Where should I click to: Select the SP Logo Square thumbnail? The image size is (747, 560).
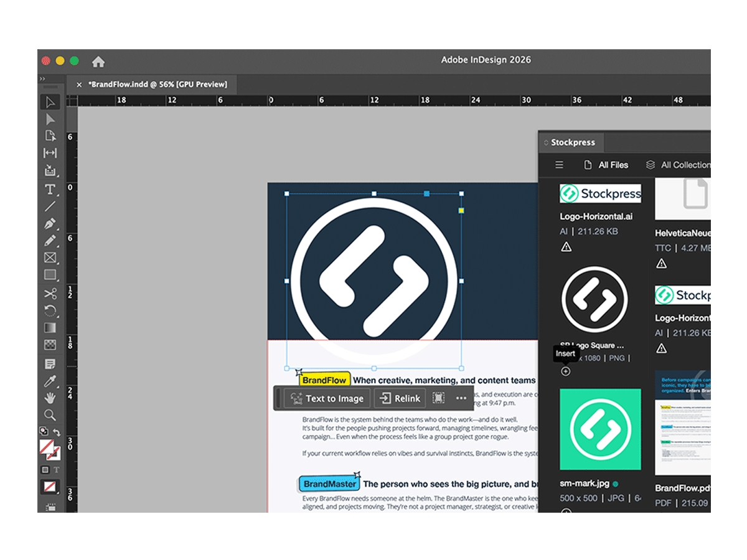(594, 299)
